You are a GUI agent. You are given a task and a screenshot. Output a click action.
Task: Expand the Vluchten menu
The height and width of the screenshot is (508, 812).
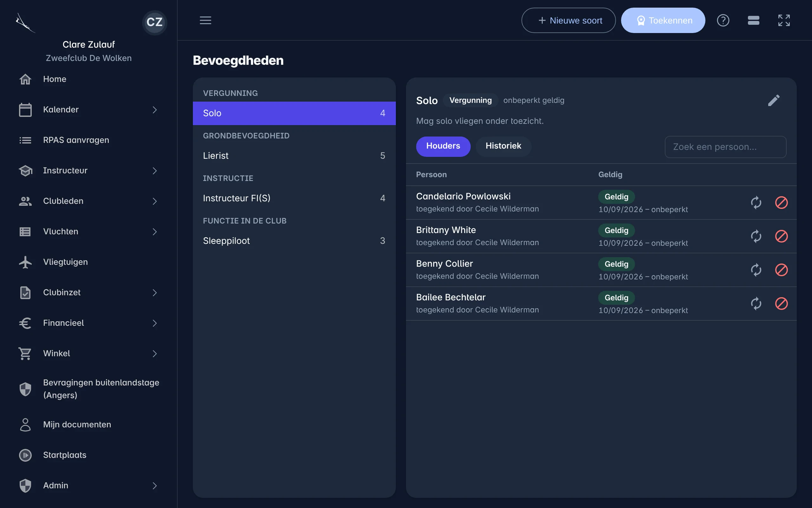(x=88, y=231)
